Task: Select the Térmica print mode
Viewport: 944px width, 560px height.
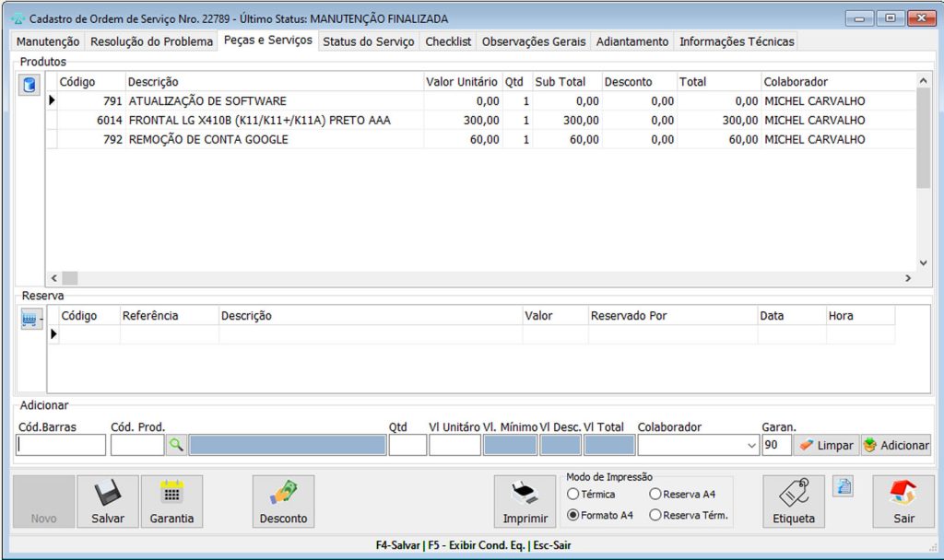Action: (x=573, y=495)
